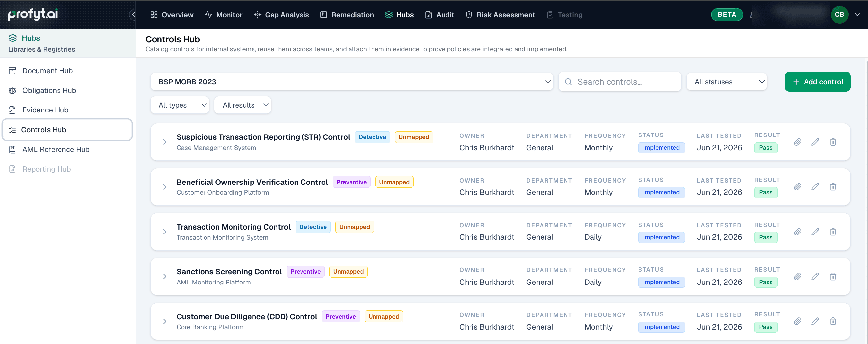
Task: Click the Preventive tag on Sanctions Screening Control
Action: click(x=305, y=271)
